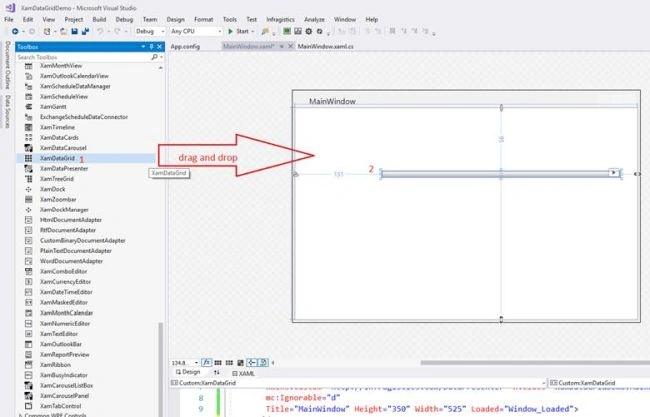Image resolution: width=650 pixels, height=417 pixels.
Task: Select XamTabControl icon in Toolbox
Action: 28,406
